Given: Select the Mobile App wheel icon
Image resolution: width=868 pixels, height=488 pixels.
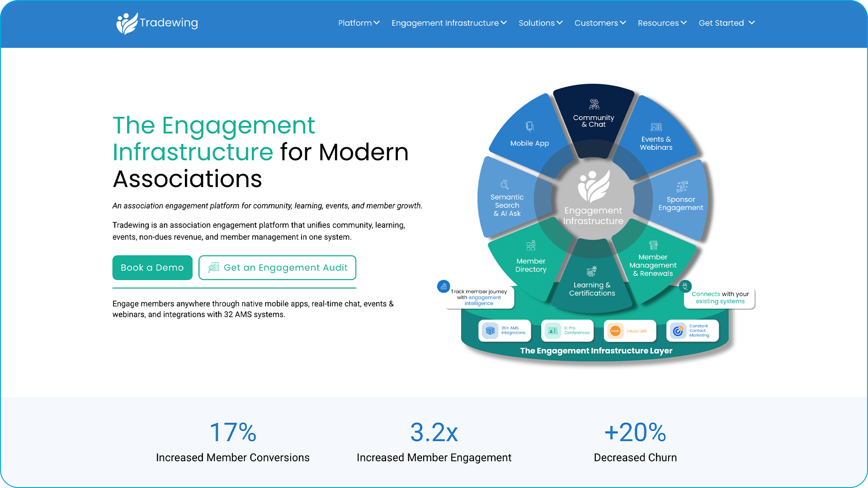Looking at the screenshot, I should coord(530,127).
